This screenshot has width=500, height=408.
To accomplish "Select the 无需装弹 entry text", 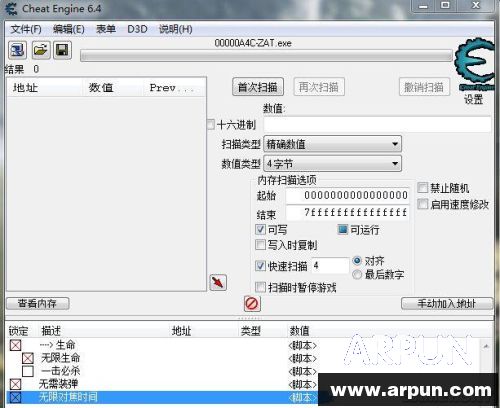I will [58, 384].
